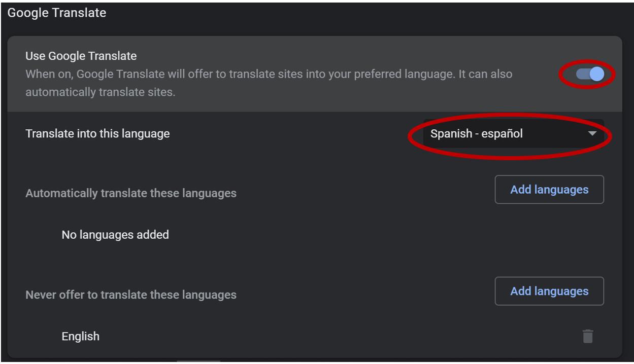Click "Never offer to translate these languages" heading
Image resolution: width=634 pixels, height=364 pixels.
click(131, 295)
